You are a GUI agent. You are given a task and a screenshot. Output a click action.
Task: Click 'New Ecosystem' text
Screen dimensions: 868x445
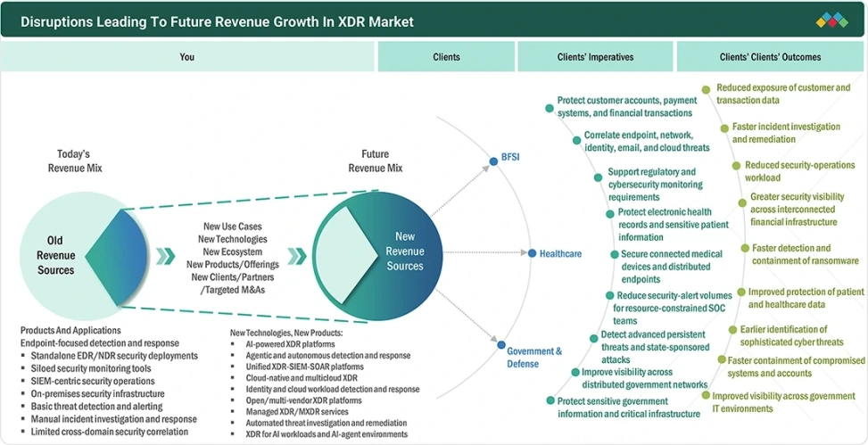(x=233, y=251)
